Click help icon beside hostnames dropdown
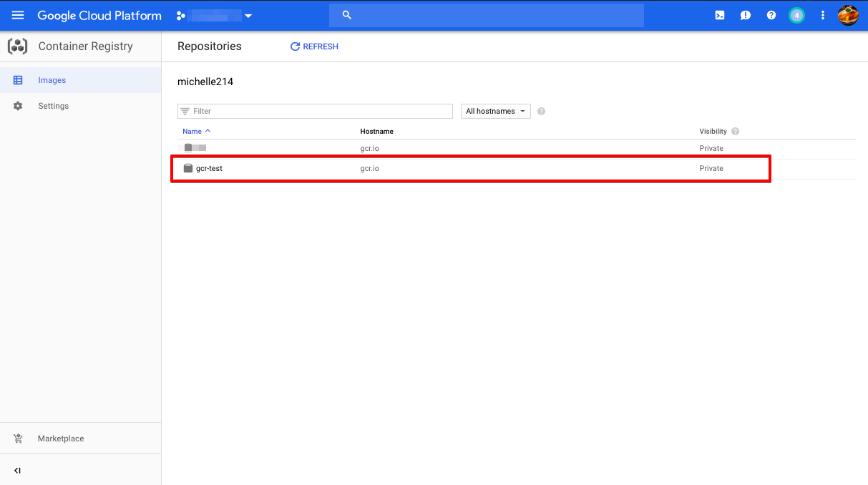The height and width of the screenshot is (485, 868). pos(541,112)
